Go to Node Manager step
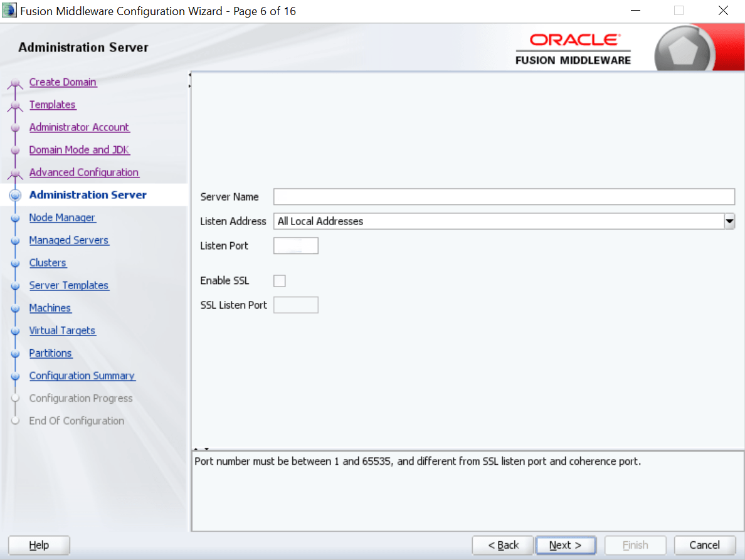The image size is (745, 560). tap(62, 218)
